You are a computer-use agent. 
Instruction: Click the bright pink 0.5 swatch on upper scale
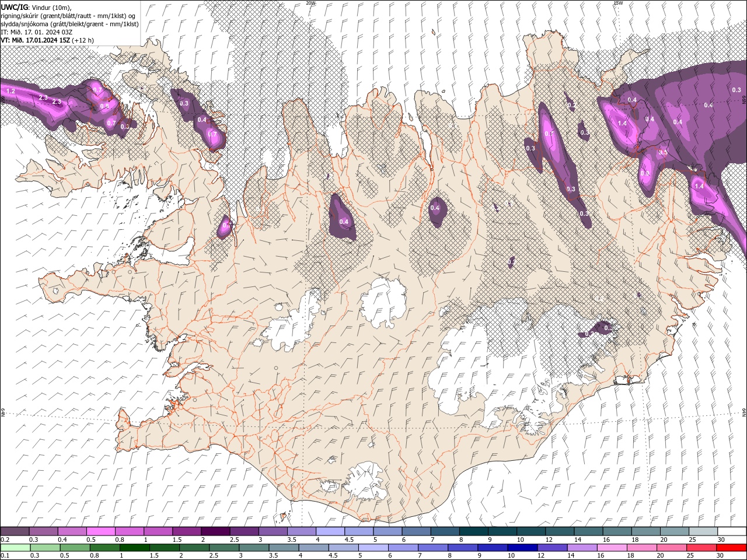100,531
